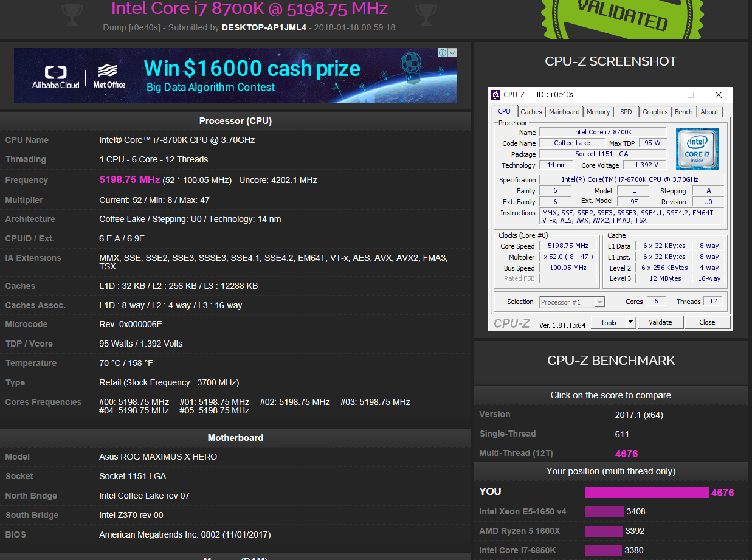Click the Alibaba Cloud logo in banner

56,77
